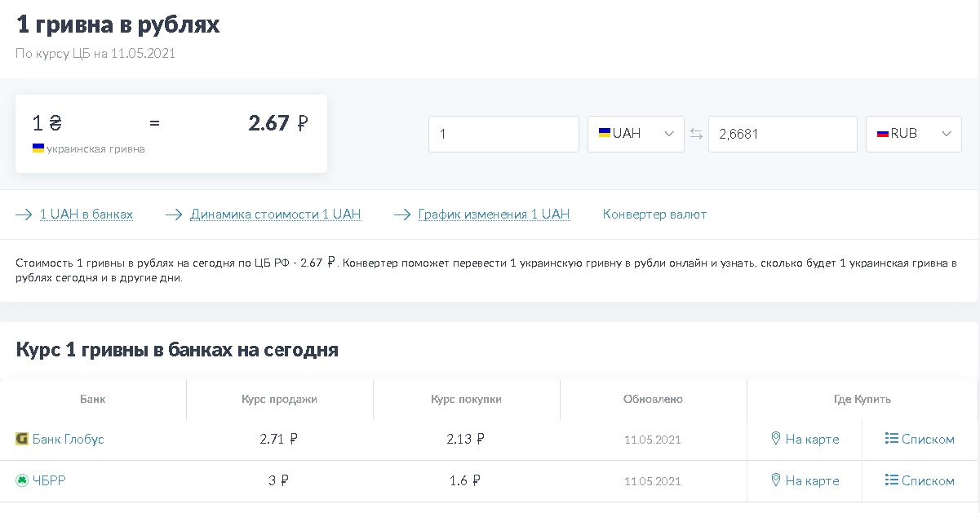
Task: Click the ЧБРР green logo icon
Action: (x=22, y=480)
